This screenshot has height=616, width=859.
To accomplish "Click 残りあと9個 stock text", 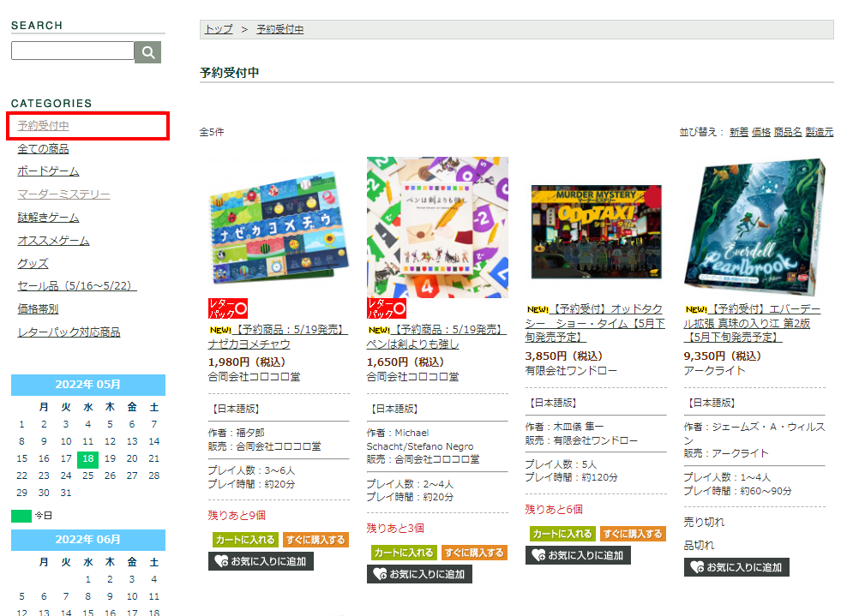I will tap(237, 515).
